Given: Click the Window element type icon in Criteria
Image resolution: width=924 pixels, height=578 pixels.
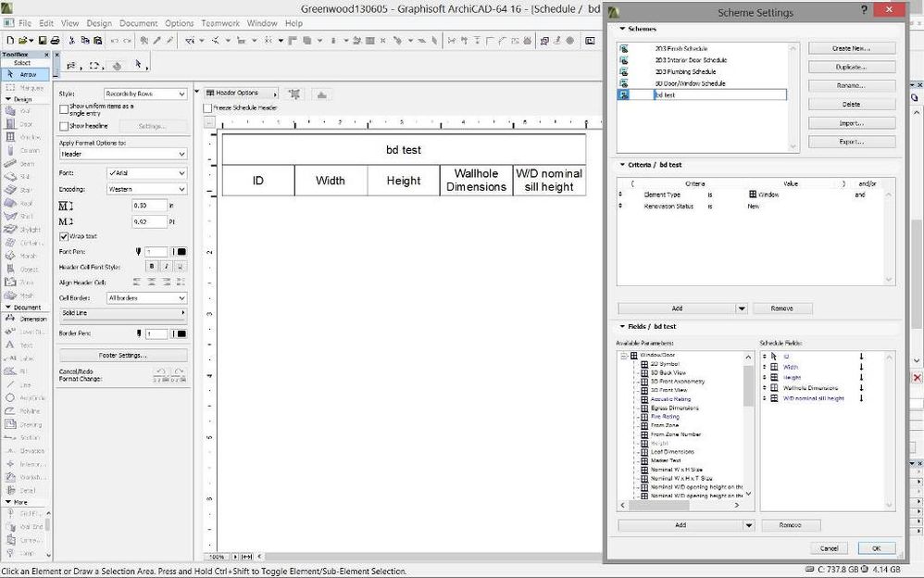Looking at the screenshot, I should 753,195.
